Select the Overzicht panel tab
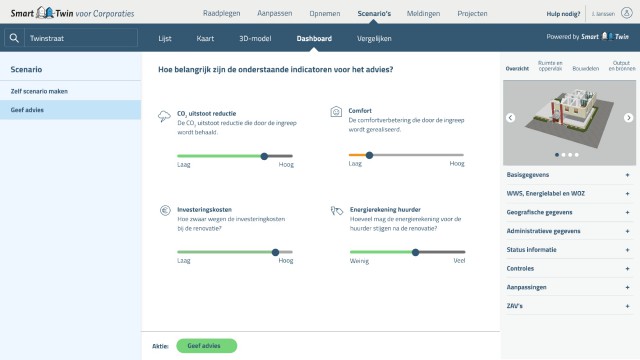Screen dimensions: 640x360 [x=517, y=69]
